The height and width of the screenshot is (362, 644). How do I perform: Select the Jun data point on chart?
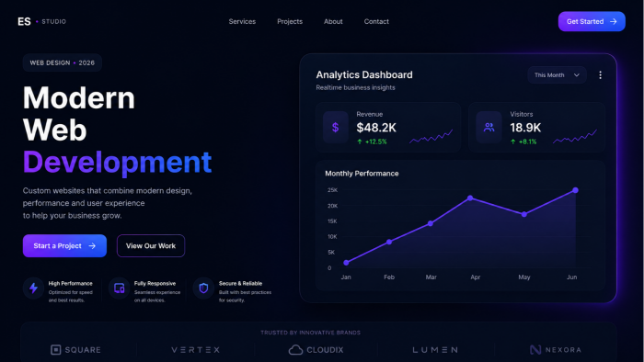tap(575, 190)
